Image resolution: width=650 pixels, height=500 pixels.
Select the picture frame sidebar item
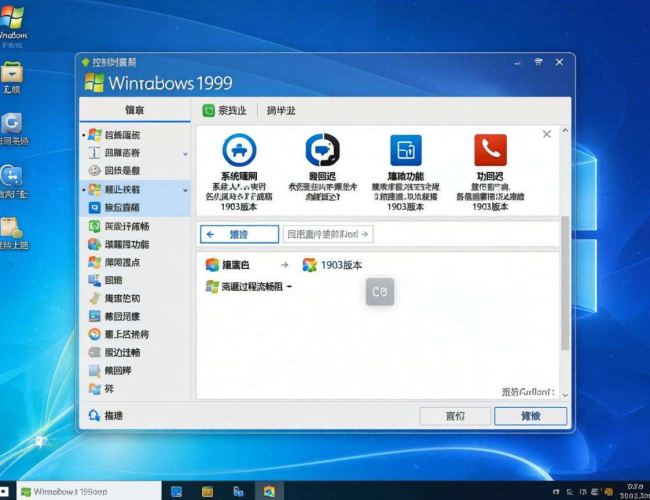136,370
